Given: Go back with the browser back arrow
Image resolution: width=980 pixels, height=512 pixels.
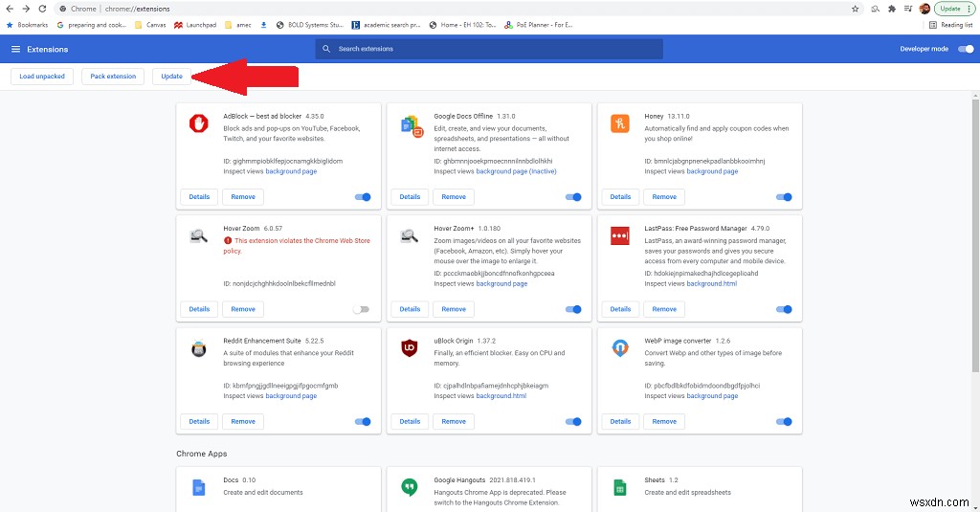Looking at the screenshot, I should coord(10,9).
